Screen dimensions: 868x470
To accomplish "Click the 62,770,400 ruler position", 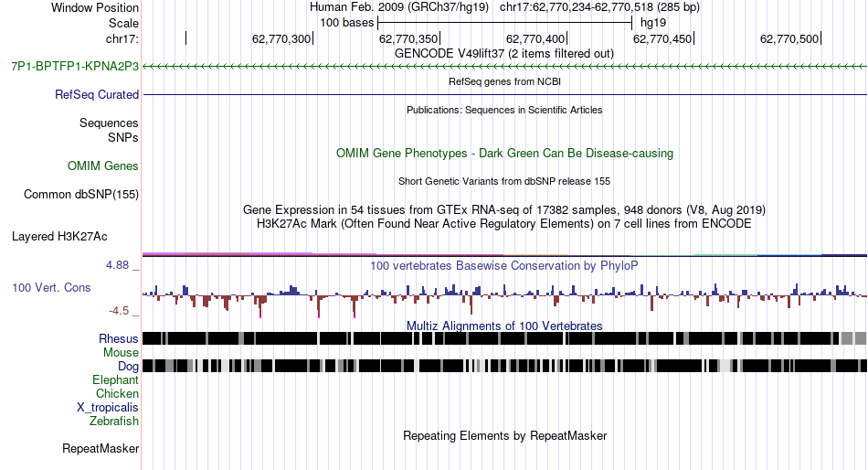I will coord(535,38).
